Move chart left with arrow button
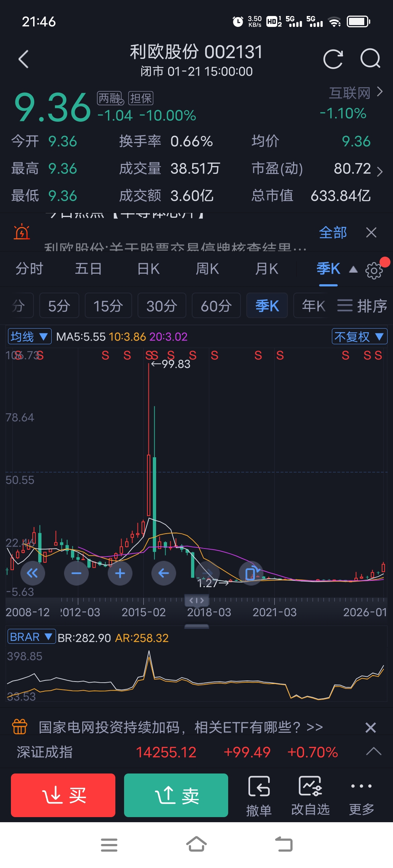393x868 pixels. point(164,573)
